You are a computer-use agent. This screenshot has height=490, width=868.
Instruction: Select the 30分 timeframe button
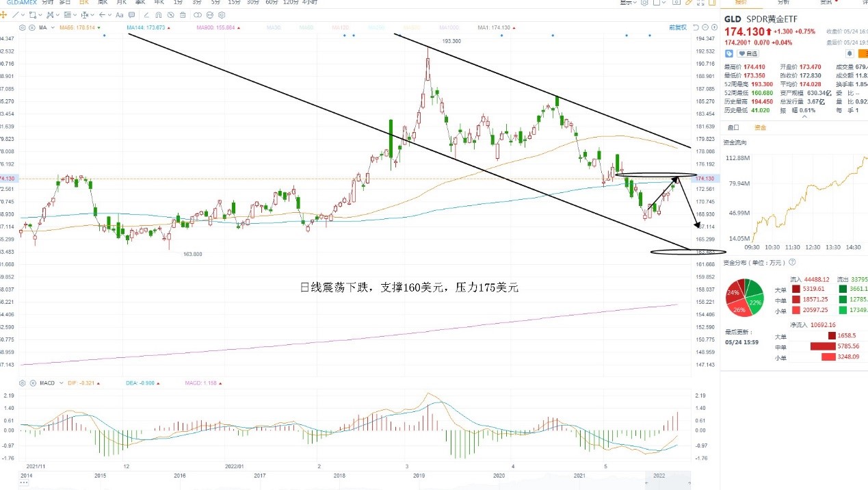pos(253,3)
